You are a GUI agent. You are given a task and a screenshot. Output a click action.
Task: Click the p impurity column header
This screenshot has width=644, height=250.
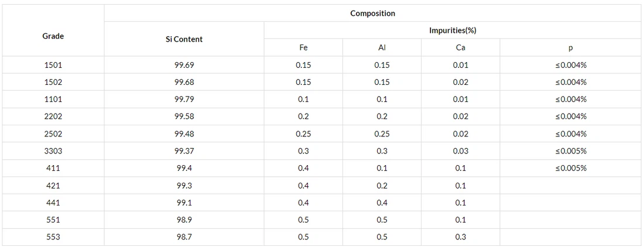570,48
